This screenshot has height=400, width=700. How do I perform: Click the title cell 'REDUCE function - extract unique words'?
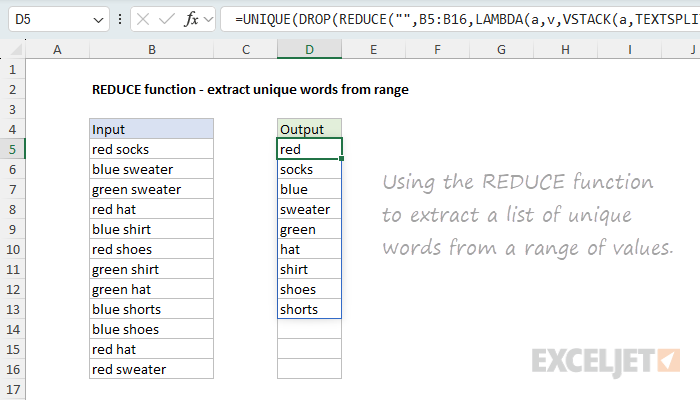[250, 89]
